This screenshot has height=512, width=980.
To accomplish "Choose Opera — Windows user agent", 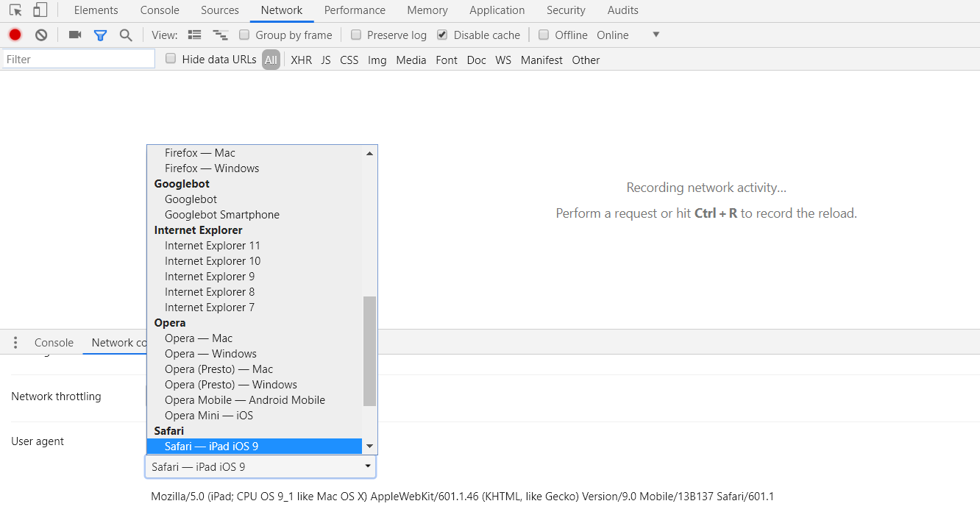I will tap(255, 354).
